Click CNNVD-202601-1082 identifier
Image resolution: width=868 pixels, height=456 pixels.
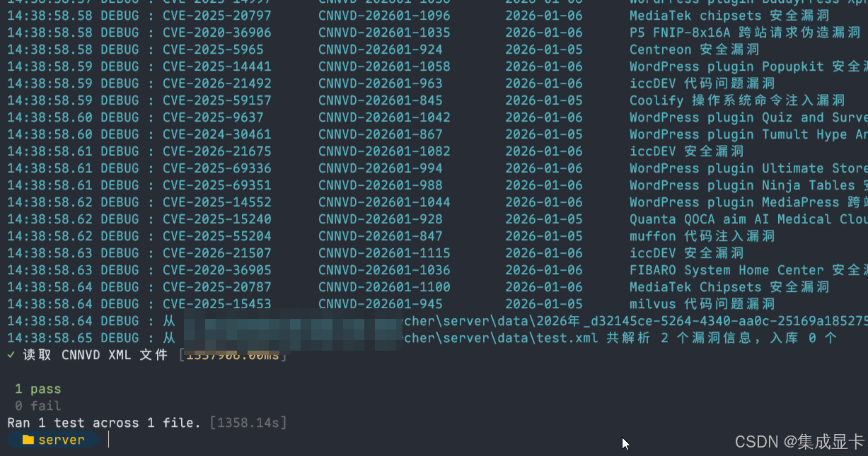tap(384, 151)
